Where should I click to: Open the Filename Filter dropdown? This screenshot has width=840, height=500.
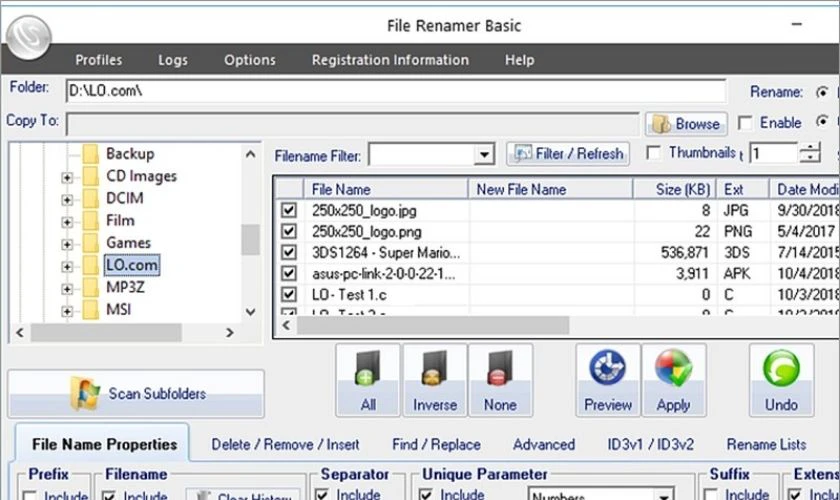pyautogui.click(x=485, y=155)
